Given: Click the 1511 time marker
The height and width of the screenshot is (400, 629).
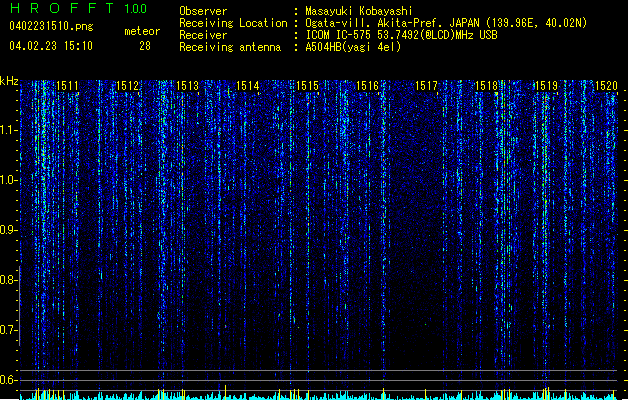Looking at the screenshot, I should (x=67, y=86).
